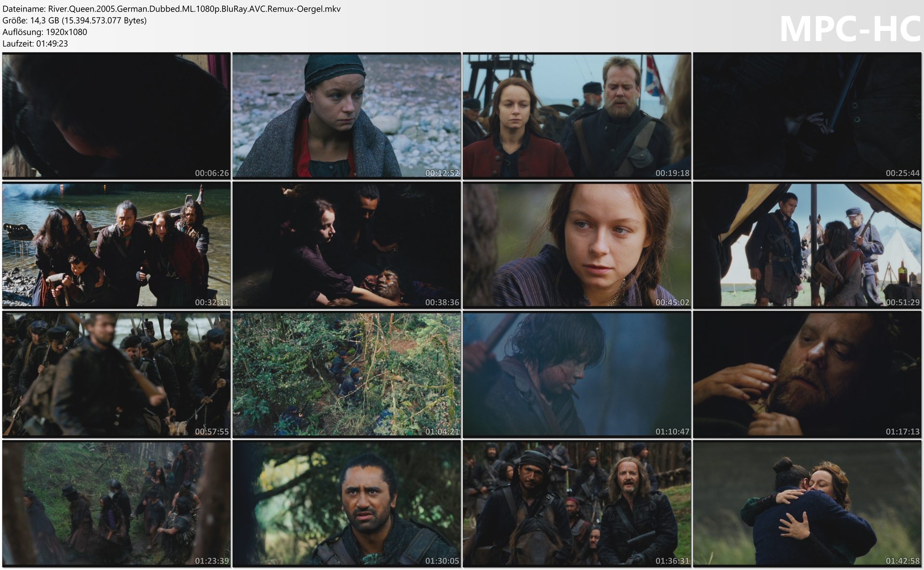Click the thumbnail at 01:30:05
924x570 pixels.
tap(346, 503)
